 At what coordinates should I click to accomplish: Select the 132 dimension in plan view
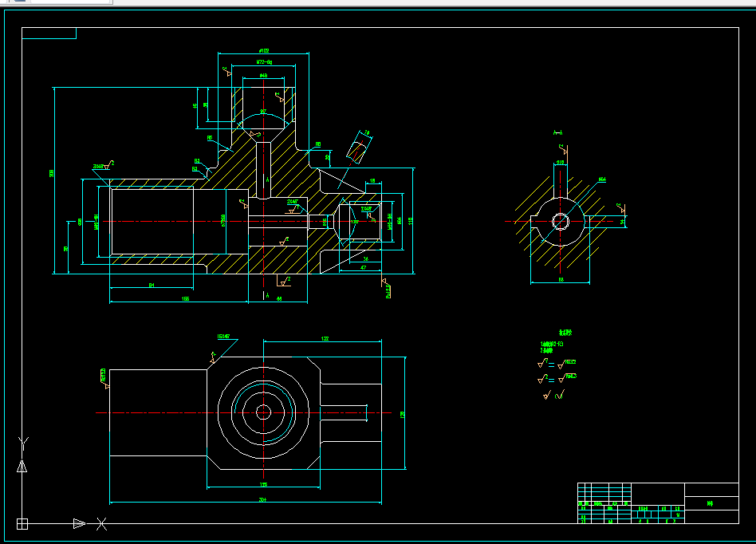325,338
